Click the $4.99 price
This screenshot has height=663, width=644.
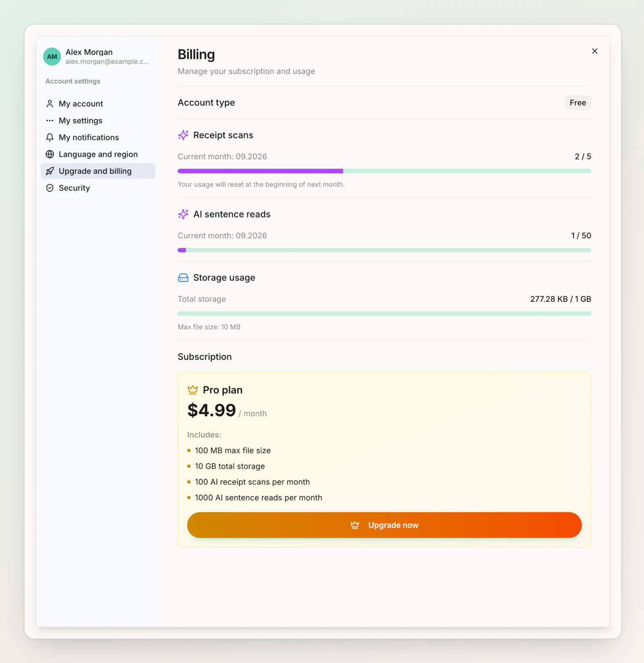tap(211, 410)
